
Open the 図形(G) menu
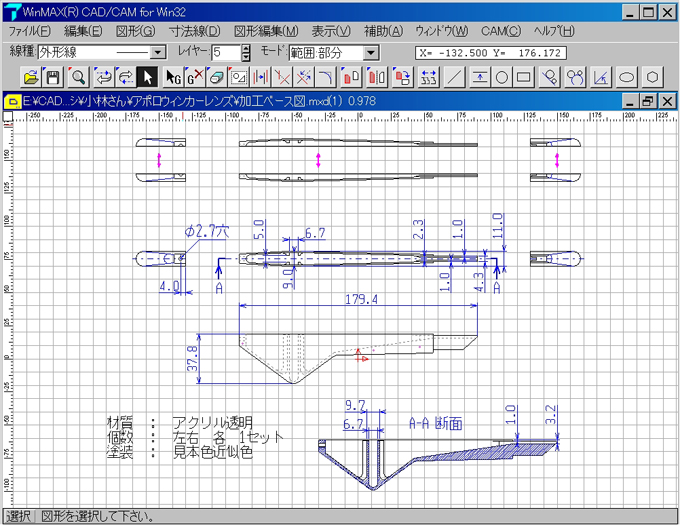click(135, 31)
